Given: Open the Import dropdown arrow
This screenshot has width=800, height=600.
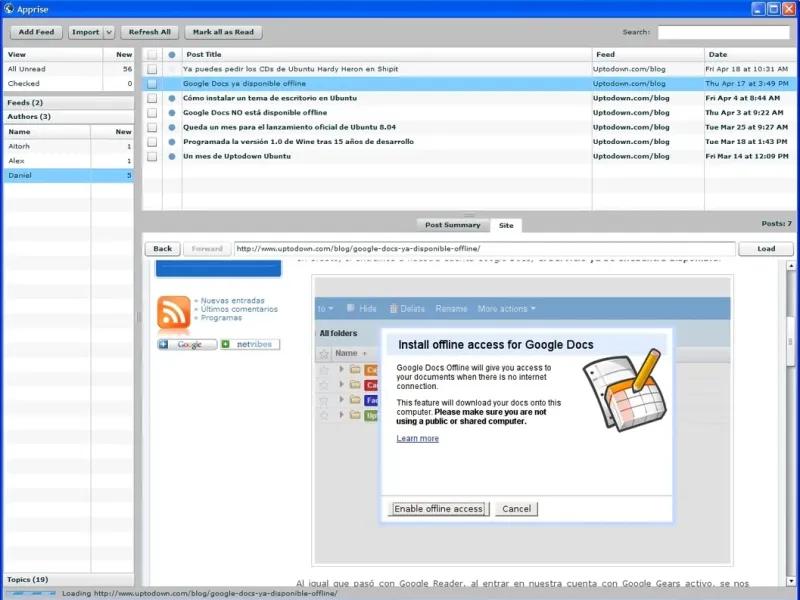Looking at the screenshot, I should point(109,32).
